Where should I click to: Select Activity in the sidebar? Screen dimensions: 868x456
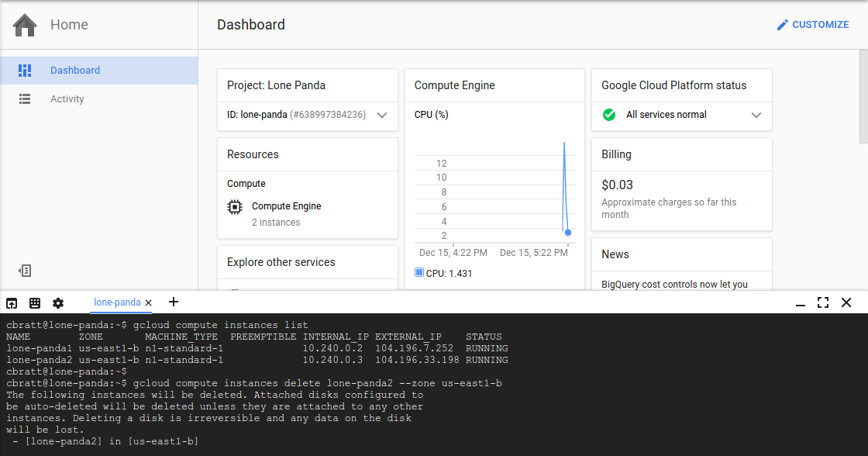pyautogui.click(x=67, y=98)
